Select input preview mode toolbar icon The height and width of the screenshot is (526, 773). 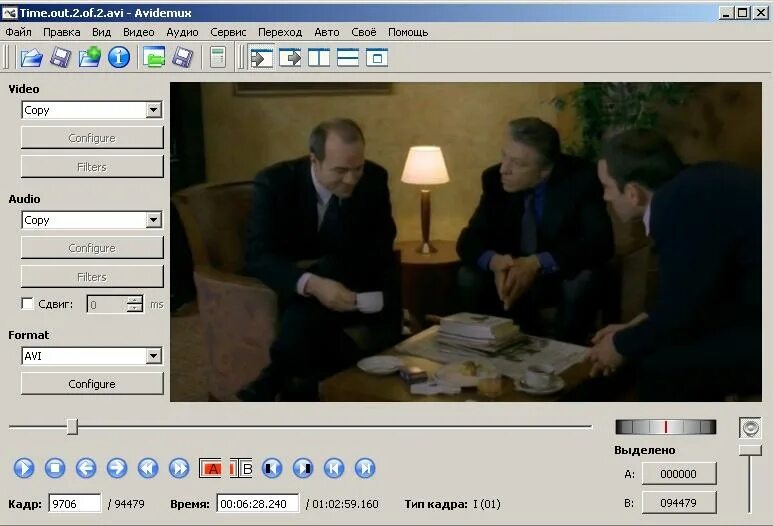(x=261, y=58)
